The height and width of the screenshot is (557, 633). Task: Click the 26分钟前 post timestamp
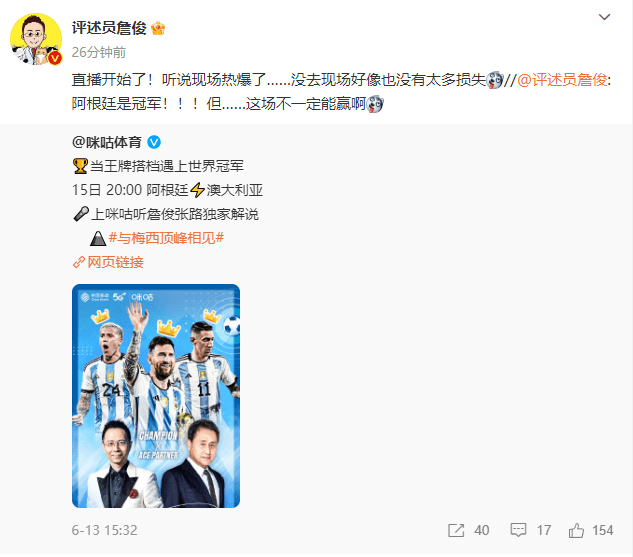point(99,52)
